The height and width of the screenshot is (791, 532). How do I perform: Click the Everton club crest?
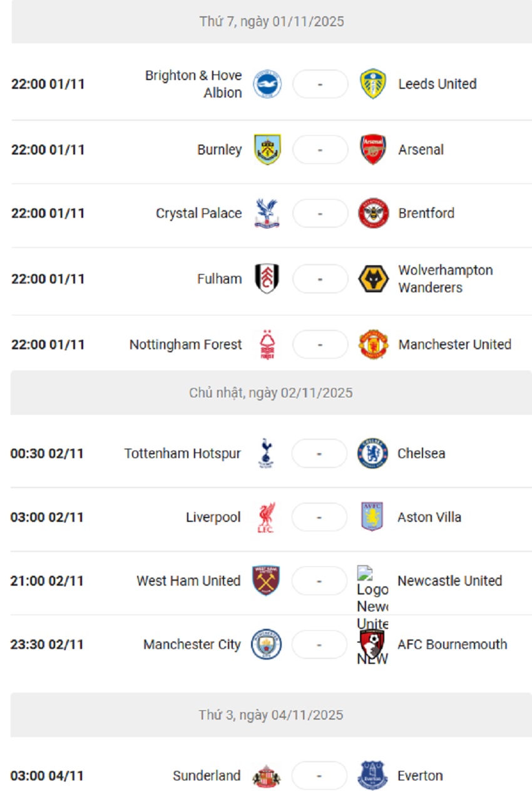click(372, 776)
